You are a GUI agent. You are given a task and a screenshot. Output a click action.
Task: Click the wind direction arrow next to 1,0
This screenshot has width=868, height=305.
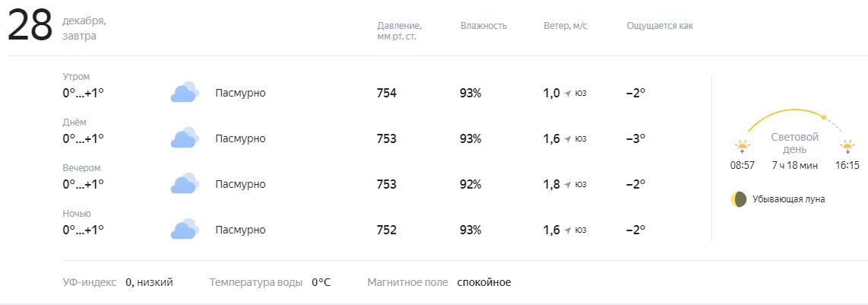[568, 94]
